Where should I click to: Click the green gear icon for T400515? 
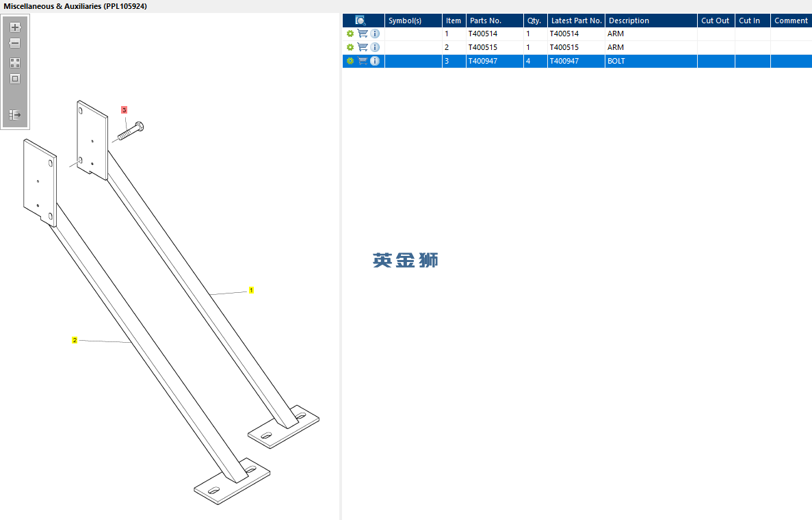point(350,47)
